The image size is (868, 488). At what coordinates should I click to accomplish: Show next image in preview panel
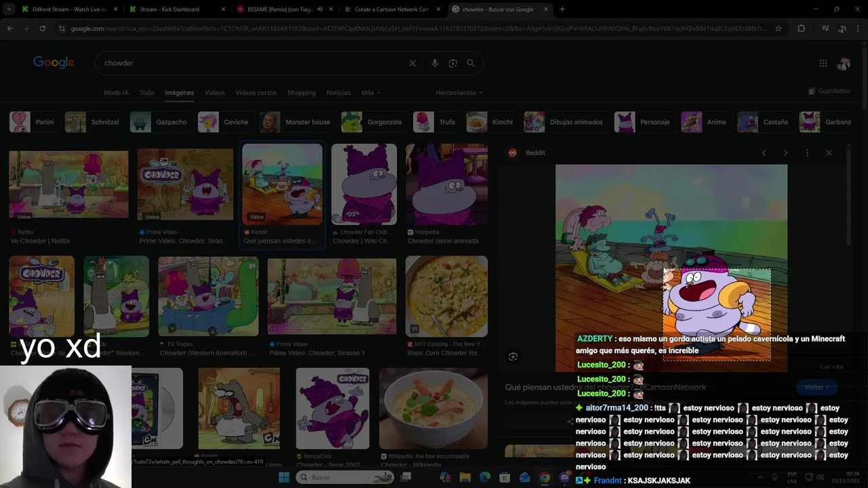point(785,152)
